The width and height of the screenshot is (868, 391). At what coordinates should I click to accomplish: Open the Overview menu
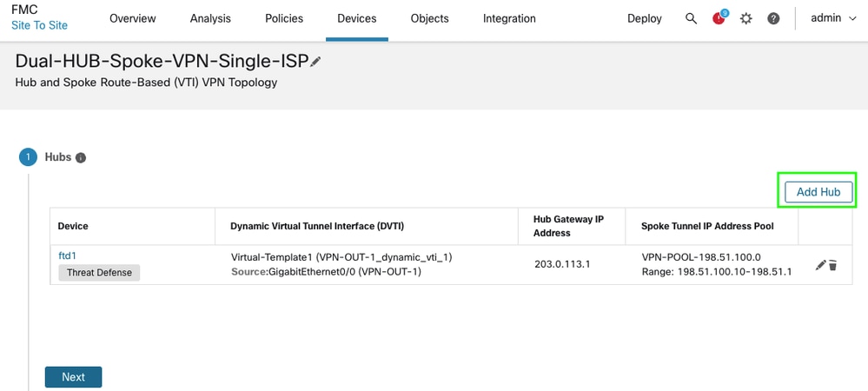pyautogui.click(x=133, y=18)
